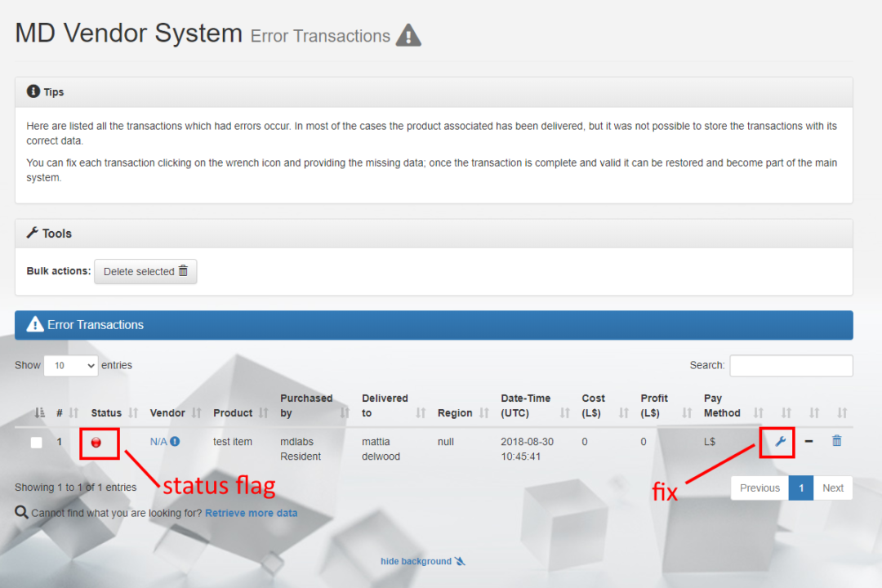Viewport: 882px width, 588px height.
Task: Click the Delete selected button
Action: point(145,271)
